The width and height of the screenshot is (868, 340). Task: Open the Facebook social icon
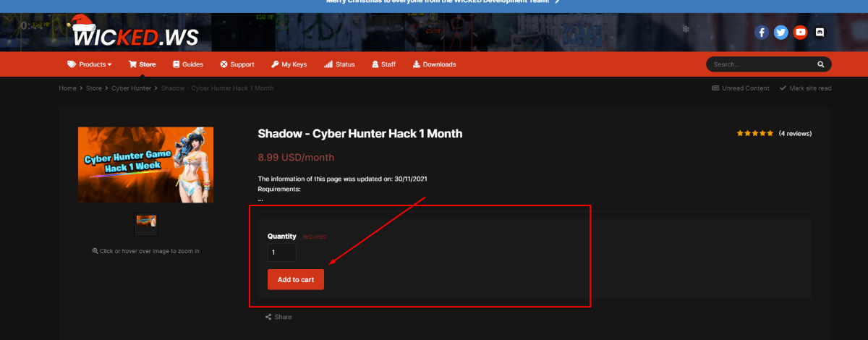point(761,33)
